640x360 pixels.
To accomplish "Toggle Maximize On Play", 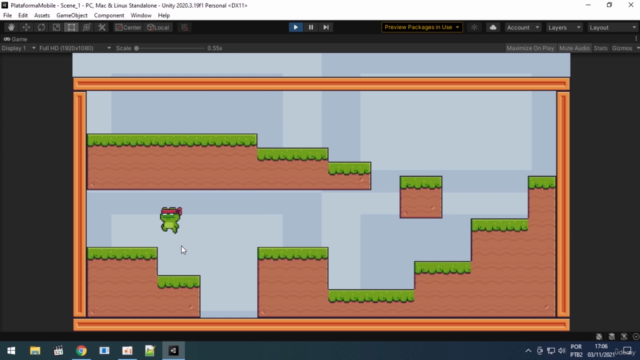I will coord(530,48).
